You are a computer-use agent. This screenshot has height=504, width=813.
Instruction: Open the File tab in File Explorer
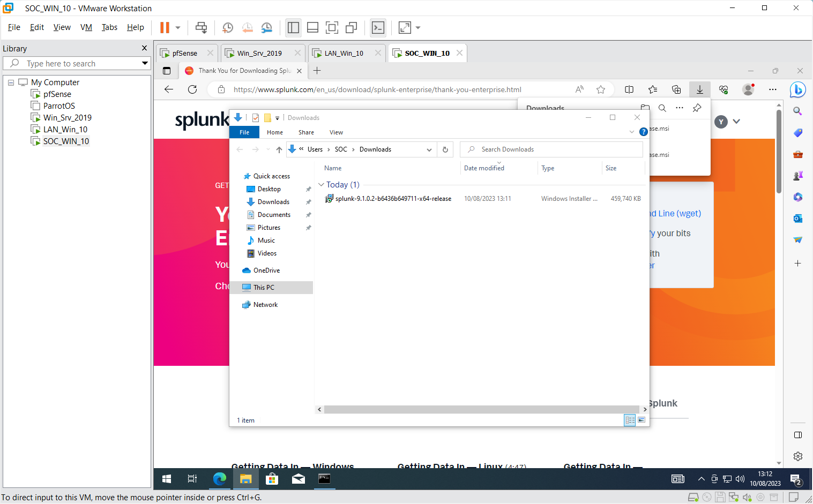tap(244, 132)
